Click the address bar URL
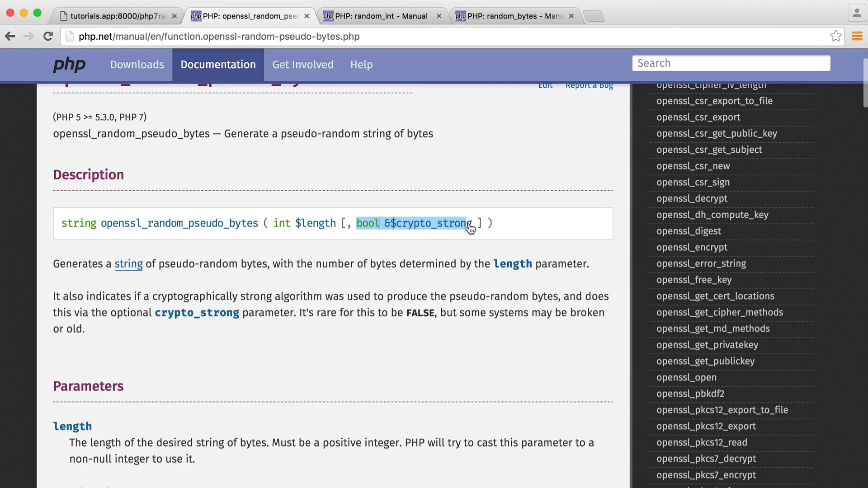 click(219, 36)
